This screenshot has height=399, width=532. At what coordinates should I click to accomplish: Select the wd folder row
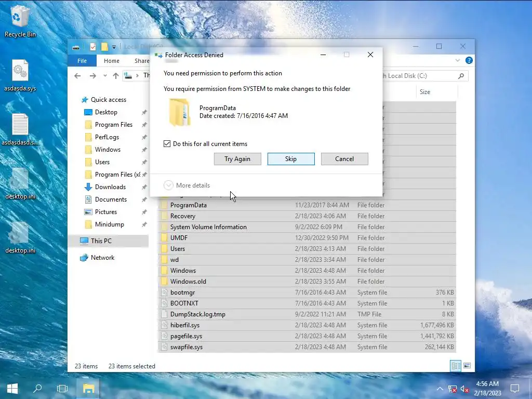[307, 260]
